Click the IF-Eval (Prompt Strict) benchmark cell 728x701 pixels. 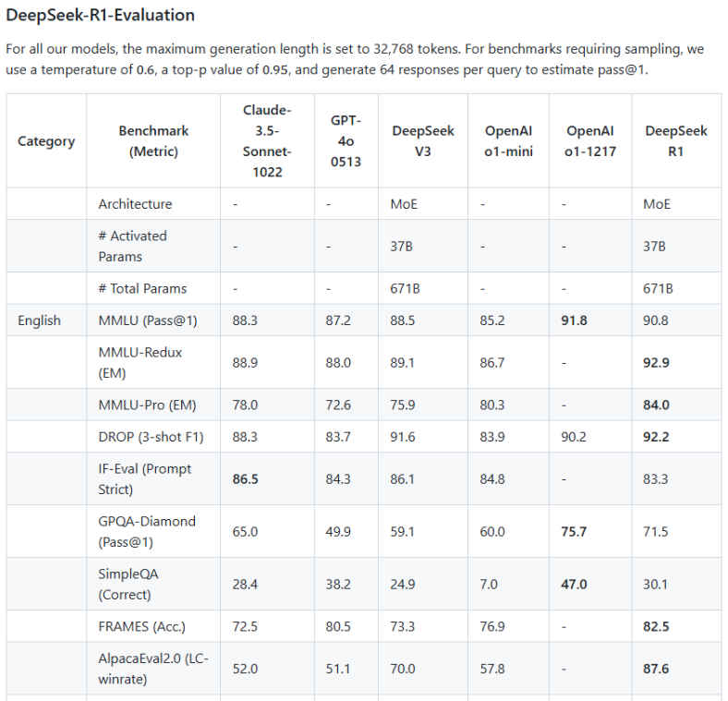(x=144, y=478)
